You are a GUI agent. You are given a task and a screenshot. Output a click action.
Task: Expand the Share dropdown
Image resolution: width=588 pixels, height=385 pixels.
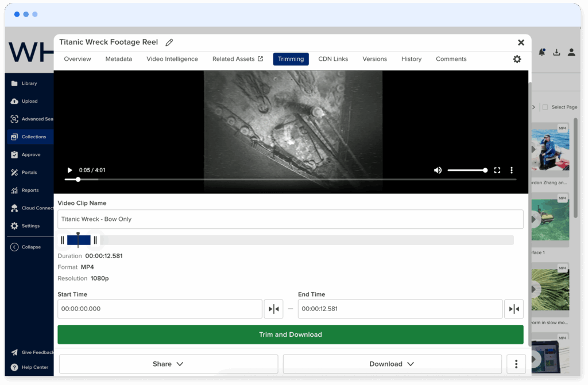coord(168,364)
